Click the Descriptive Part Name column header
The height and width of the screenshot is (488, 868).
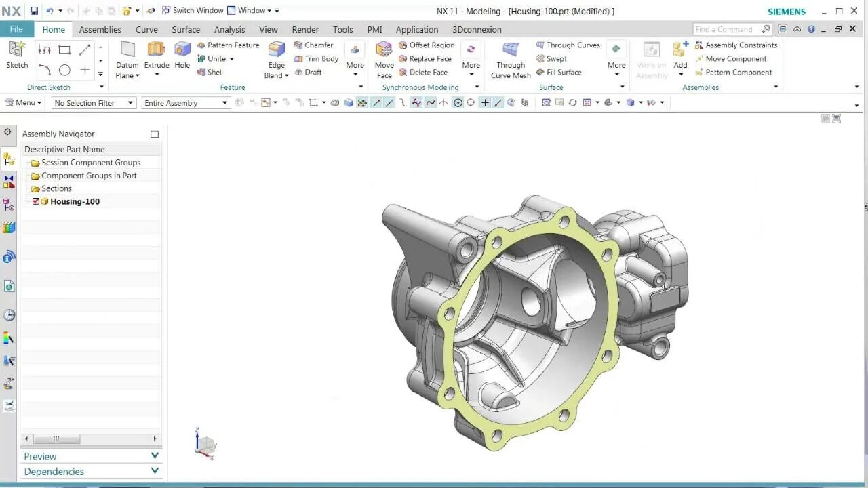[91, 149]
